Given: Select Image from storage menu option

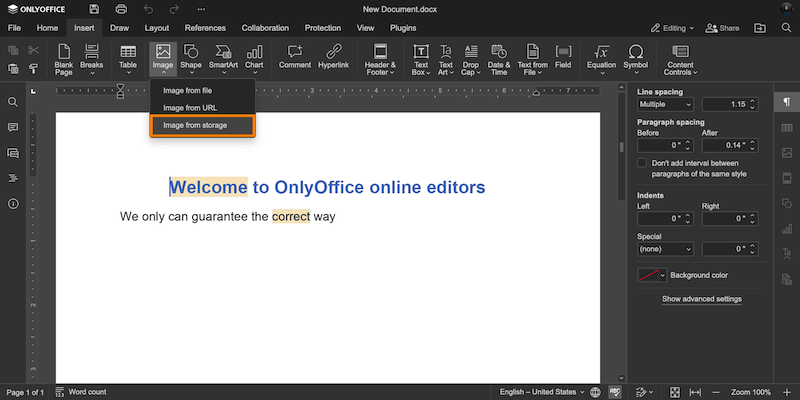Looking at the screenshot, I should click(203, 125).
